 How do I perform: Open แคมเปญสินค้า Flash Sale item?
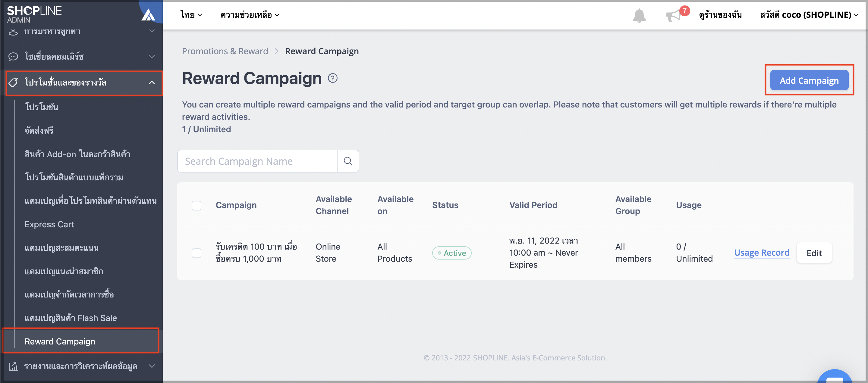[x=71, y=318]
